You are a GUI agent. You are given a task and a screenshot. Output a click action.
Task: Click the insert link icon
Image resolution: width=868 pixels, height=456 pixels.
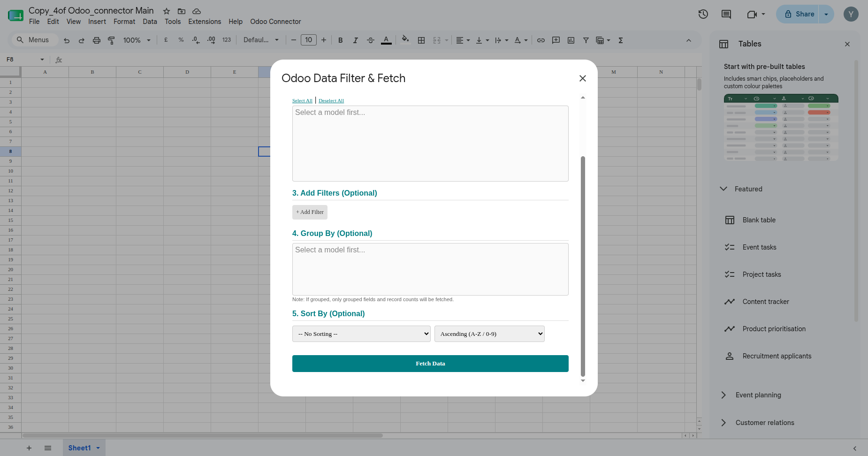[x=541, y=40]
